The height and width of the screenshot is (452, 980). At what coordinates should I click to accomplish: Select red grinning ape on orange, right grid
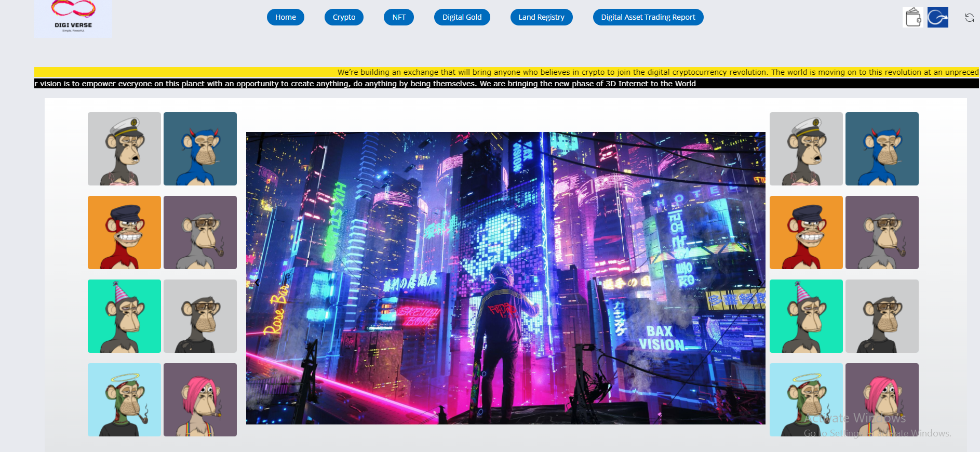pyautogui.click(x=806, y=232)
